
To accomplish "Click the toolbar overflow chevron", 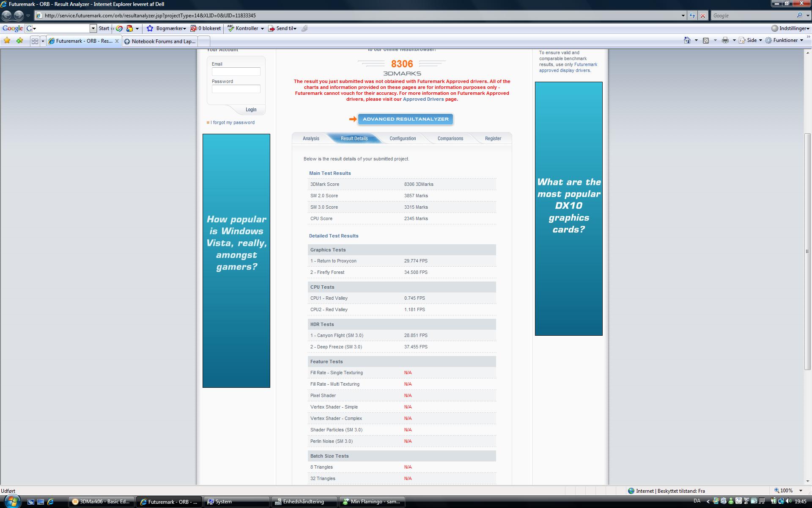I will tap(809, 37).
